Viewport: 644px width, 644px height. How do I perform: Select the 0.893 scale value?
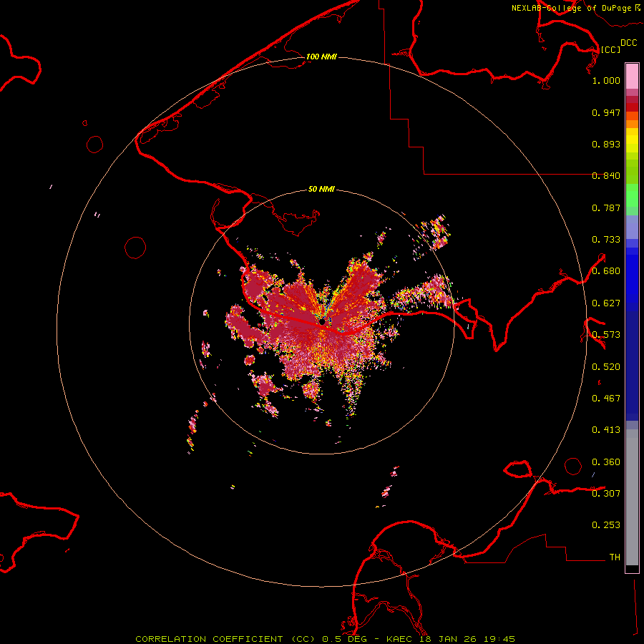tap(606, 144)
